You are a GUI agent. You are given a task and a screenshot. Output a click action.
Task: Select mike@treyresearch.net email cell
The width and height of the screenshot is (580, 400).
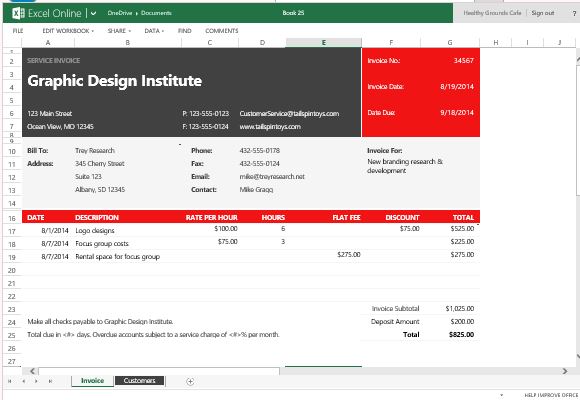(272, 177)
